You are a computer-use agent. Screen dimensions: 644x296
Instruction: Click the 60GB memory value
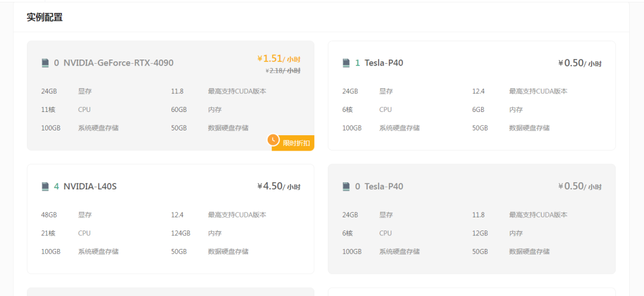click(179, 110)
